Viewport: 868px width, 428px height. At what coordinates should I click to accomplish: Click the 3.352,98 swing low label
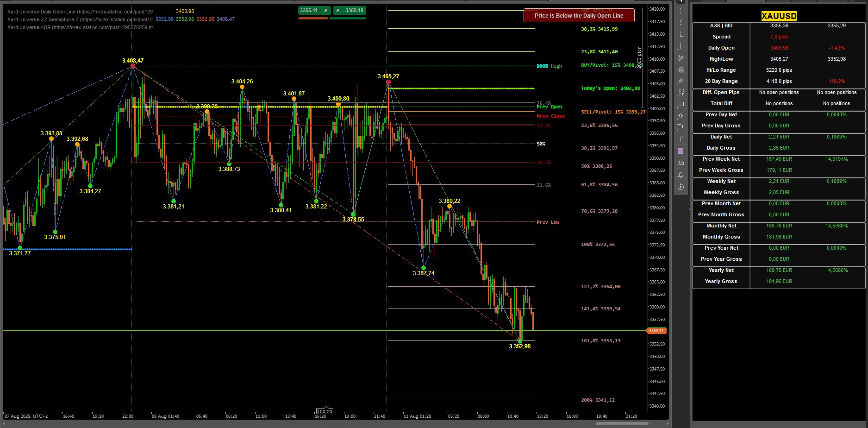[x=520, y=346]
